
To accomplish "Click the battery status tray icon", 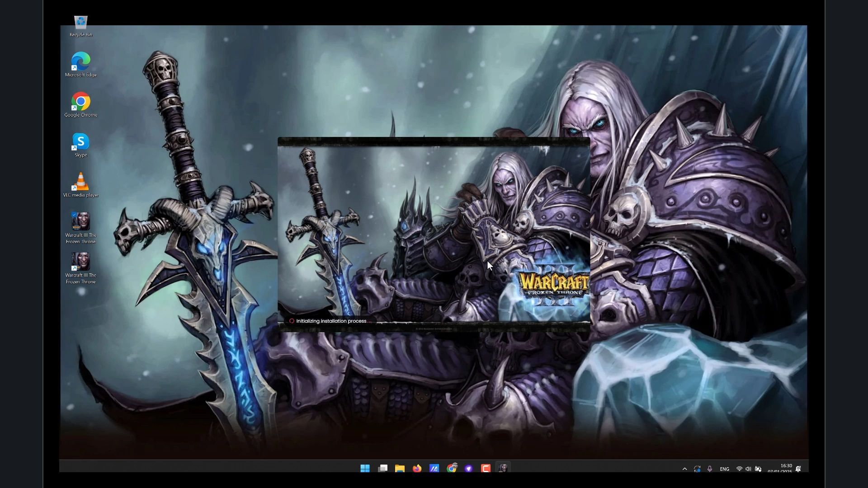I will [x=758, y=469].
